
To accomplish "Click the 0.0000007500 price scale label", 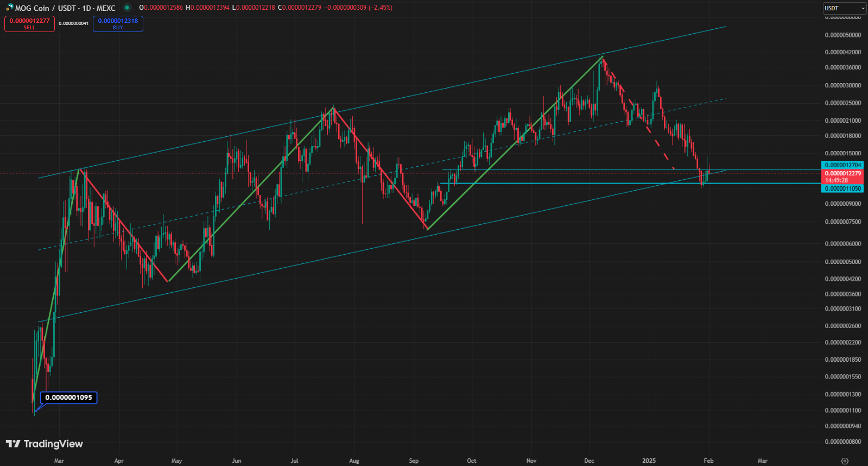I will point(843,222).
